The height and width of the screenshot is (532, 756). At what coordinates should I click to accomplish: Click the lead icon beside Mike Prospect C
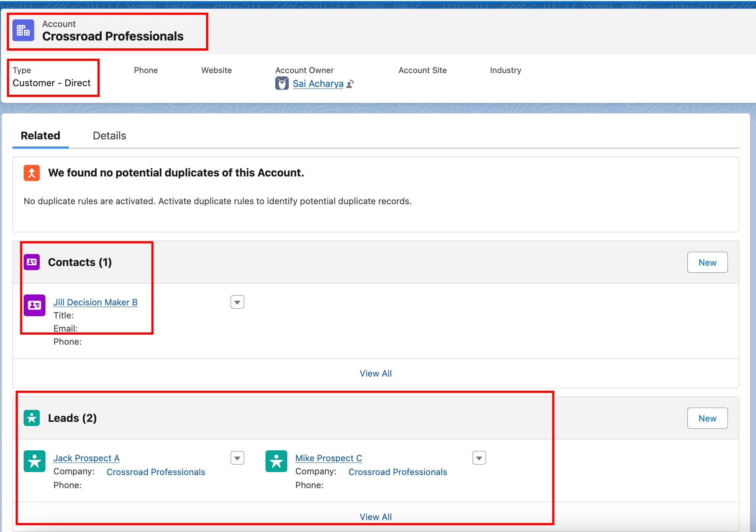pyautogui.click(x=276, y=461)
